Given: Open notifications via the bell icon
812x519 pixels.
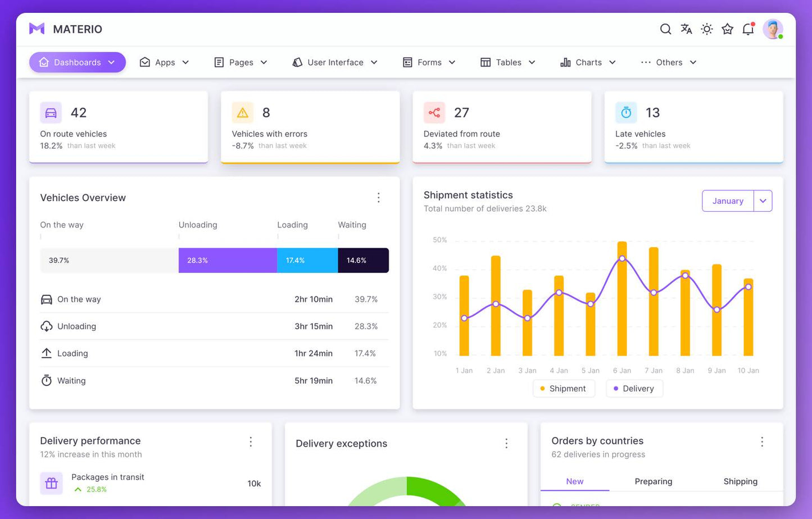Looking at the screenshot, I should [748, 29].
